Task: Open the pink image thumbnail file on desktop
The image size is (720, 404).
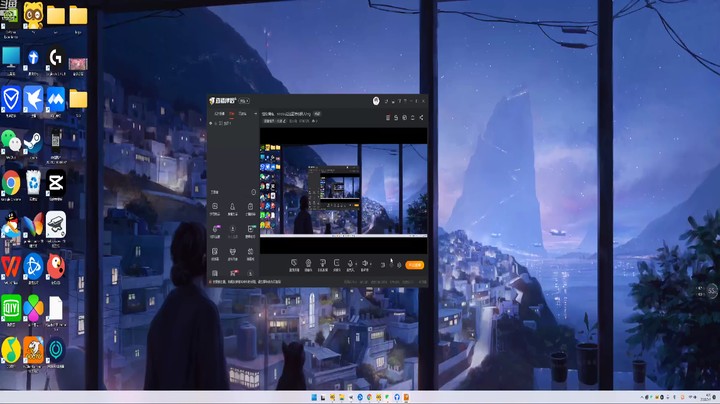Action: [78, 64]
